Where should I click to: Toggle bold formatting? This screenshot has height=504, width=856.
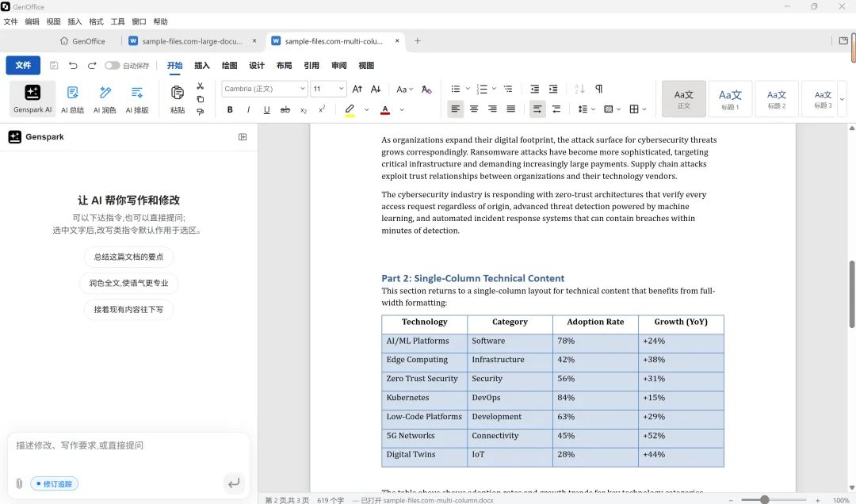[x=230, y=110]
